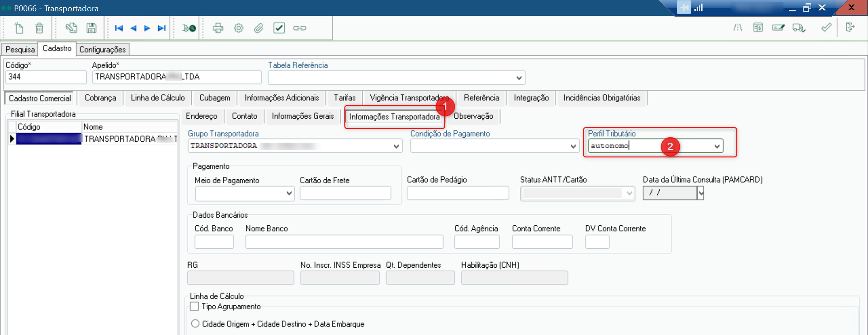Open the Cobrança tab

point(100,98)
